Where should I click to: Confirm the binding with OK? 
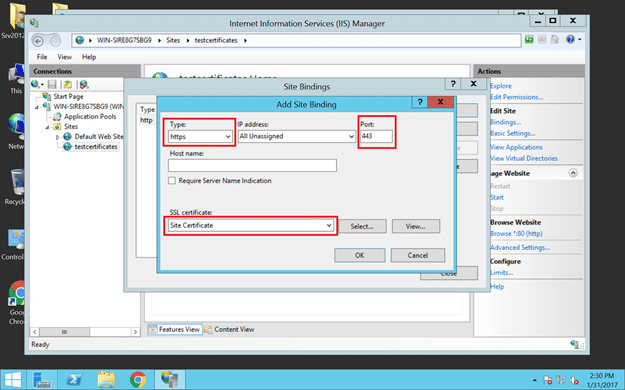pos(360,255)
